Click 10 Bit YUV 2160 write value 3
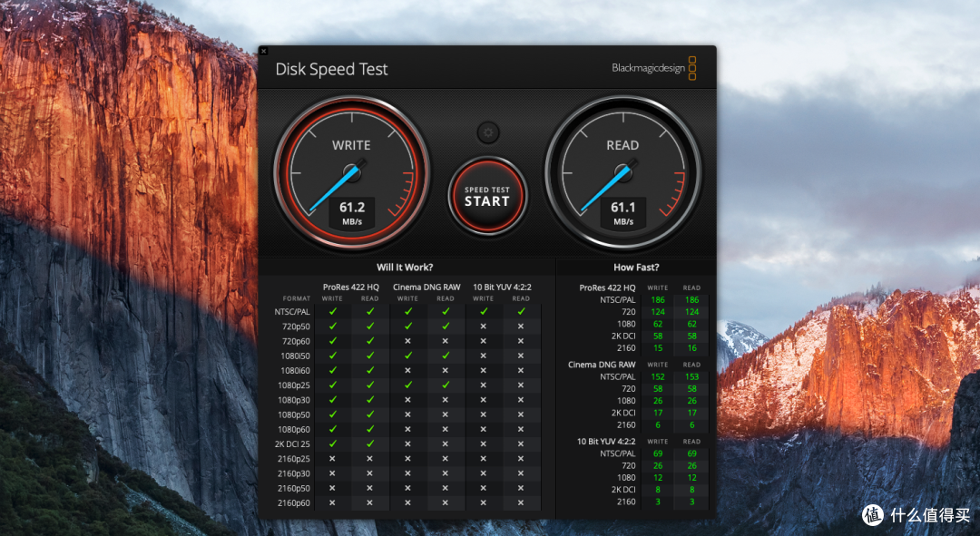Image resolution: width=980 pixels, height=536 pixels. 658,502
